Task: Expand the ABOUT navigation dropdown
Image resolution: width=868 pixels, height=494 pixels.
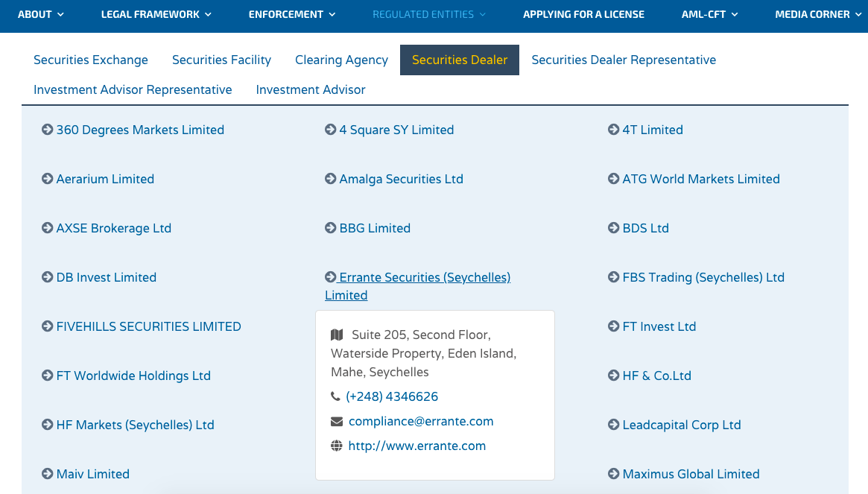Action: [x=41, y=13]
